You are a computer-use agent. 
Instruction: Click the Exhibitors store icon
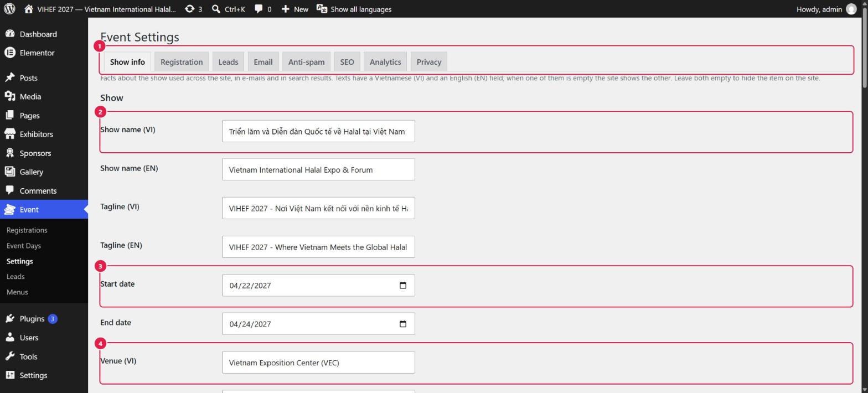[10, 134]
